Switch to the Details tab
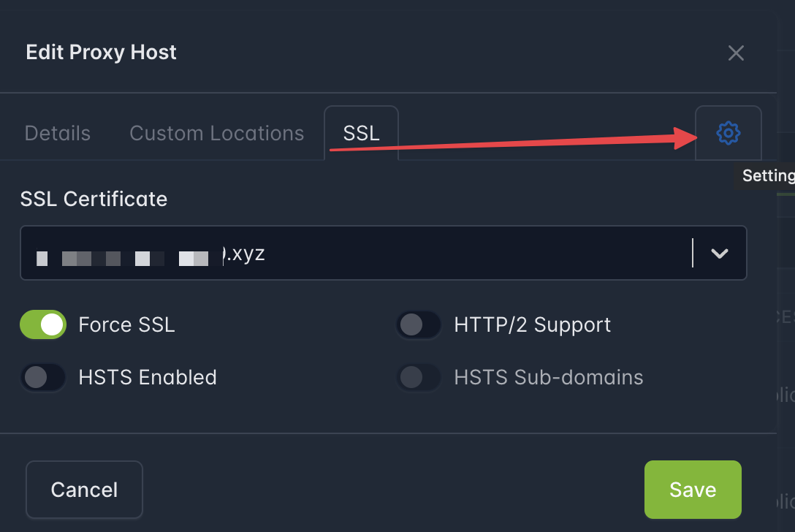795x532 pixels. 57,134
